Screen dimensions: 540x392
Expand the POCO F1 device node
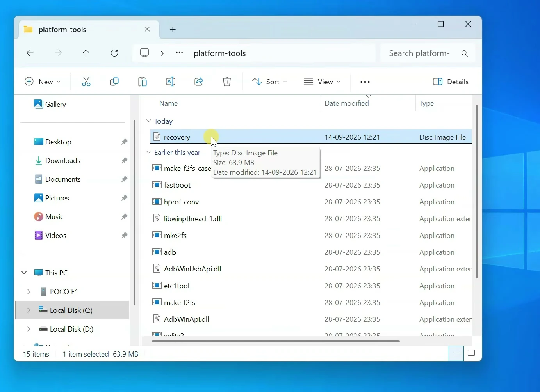[x=29, y=291]
